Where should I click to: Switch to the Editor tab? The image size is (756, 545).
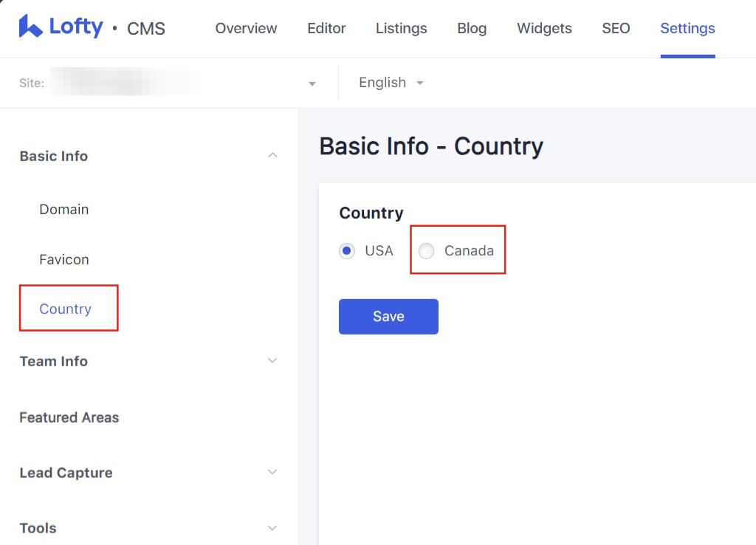tap(326, 29)
